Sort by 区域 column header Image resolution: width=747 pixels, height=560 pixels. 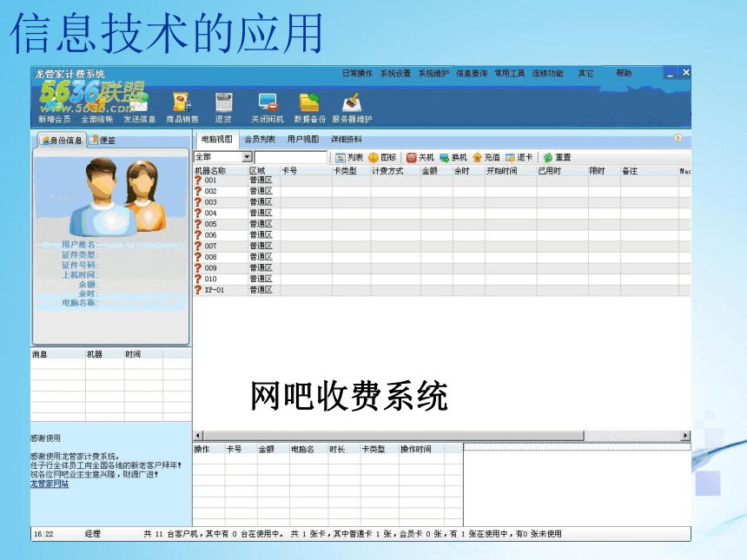(264, 170)
